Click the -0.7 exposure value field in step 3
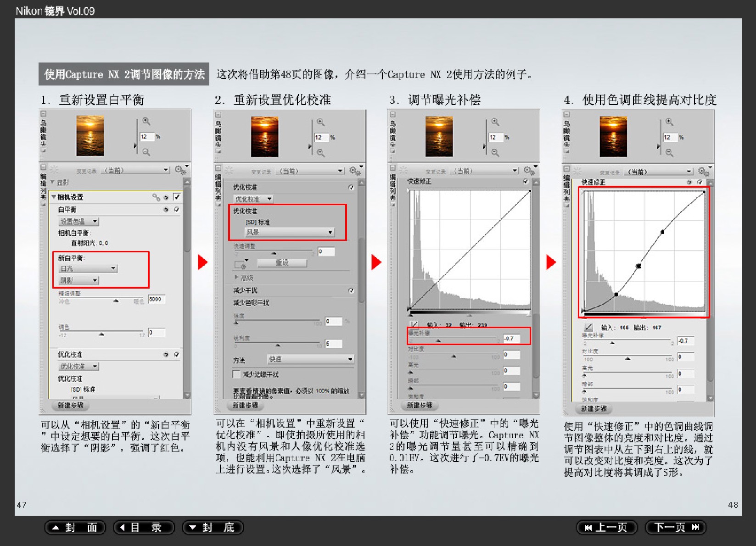756x546 pixels. 511,339
